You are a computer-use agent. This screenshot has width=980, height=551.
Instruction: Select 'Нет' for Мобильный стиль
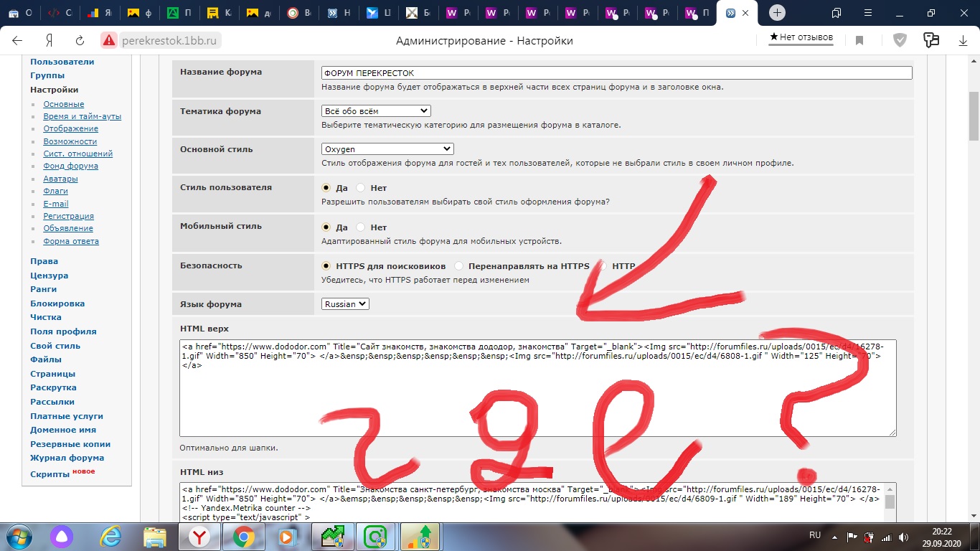[361, 227]
